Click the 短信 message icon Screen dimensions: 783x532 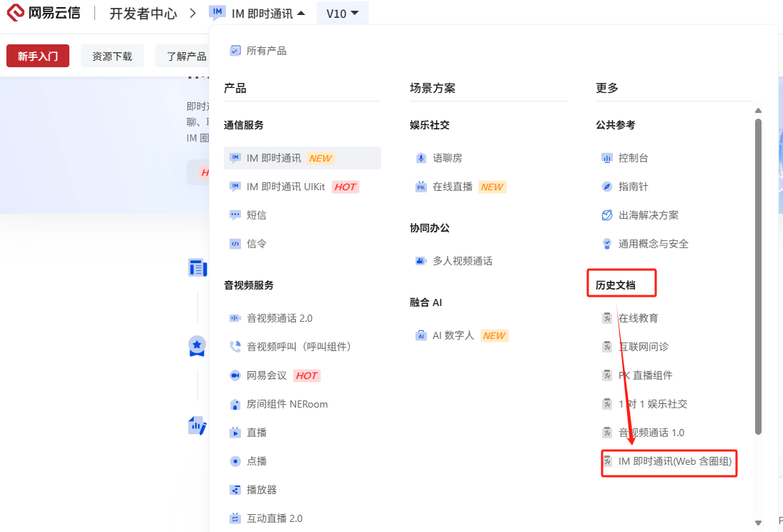(235, 215)
